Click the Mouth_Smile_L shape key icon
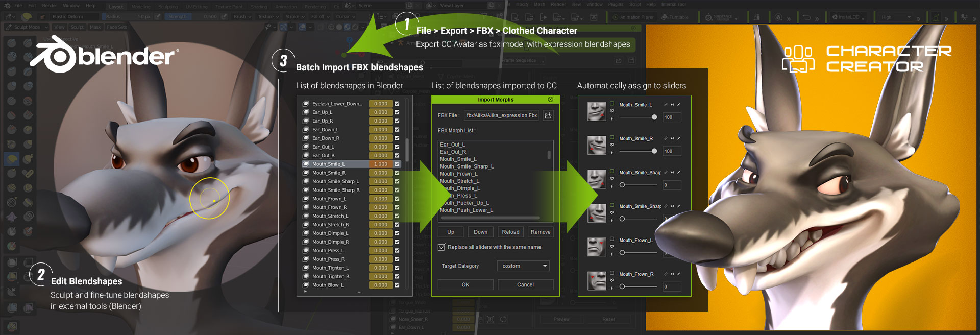980x335 pixels. tap(305, 164)
